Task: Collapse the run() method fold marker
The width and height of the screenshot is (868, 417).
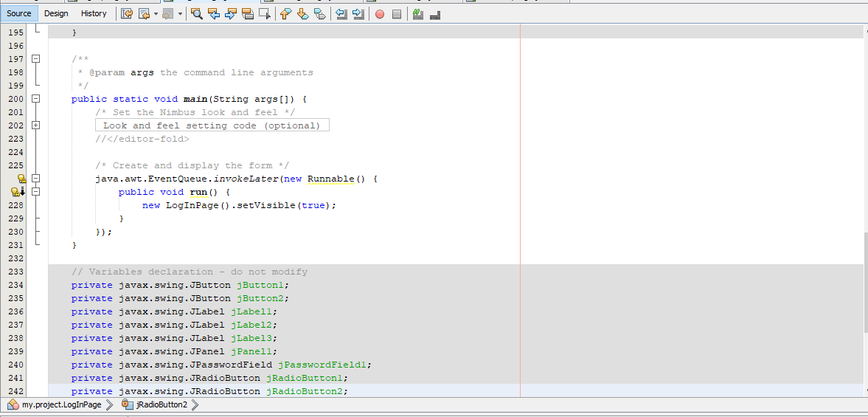Action: coord(36,192)
